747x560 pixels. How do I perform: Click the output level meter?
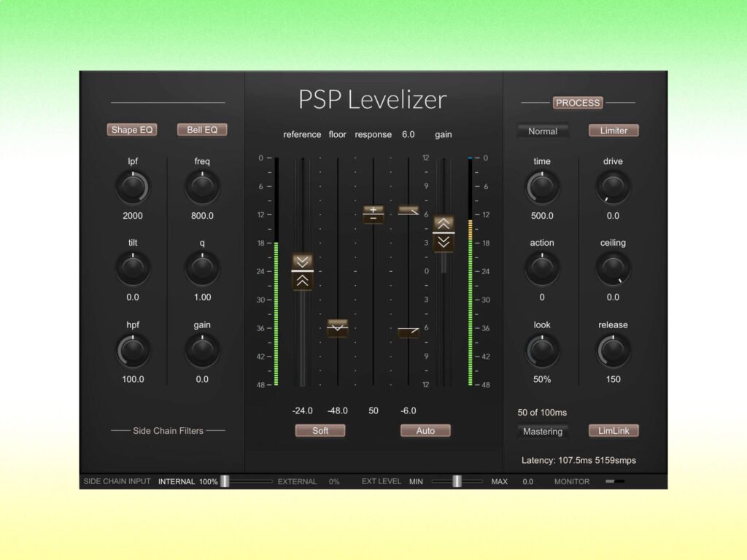point(471,271)
